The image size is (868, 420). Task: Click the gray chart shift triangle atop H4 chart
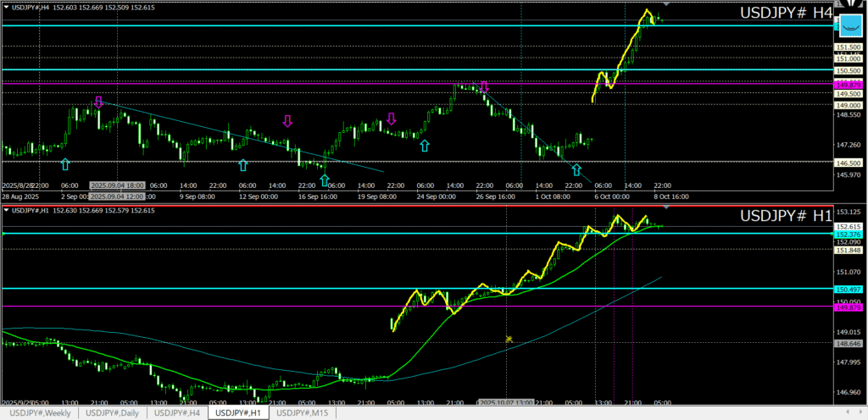(666, 5)
